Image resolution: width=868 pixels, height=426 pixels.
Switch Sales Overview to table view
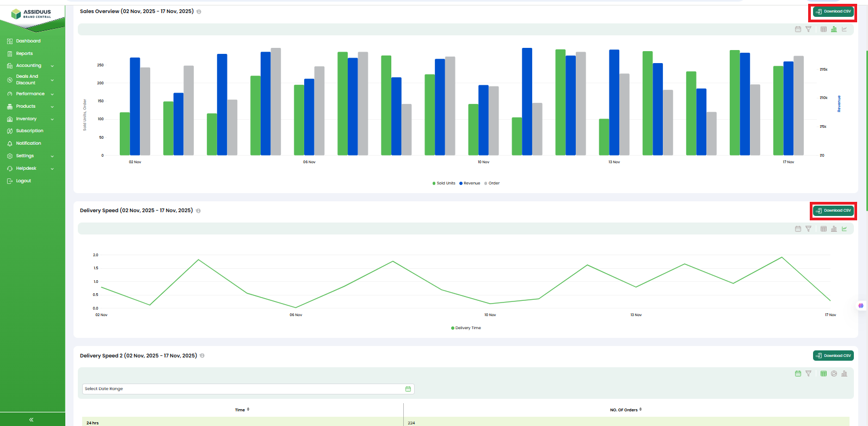coord(823,29)
